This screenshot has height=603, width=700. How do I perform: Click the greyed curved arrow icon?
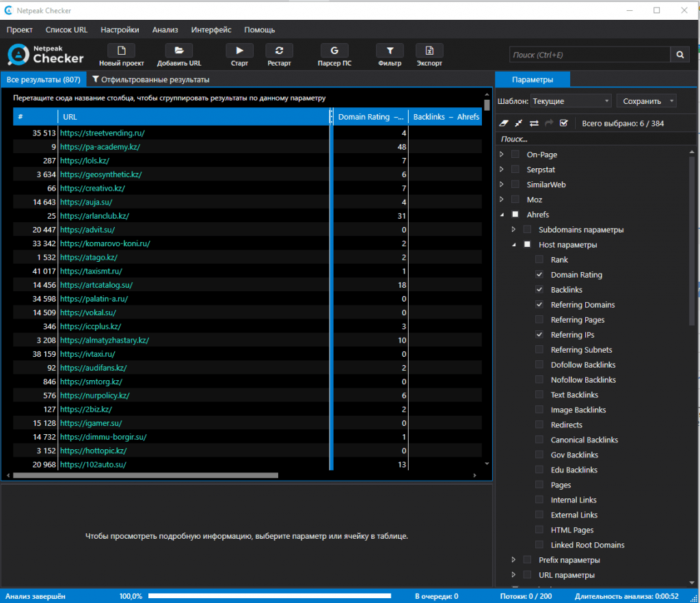coord(549,123)
